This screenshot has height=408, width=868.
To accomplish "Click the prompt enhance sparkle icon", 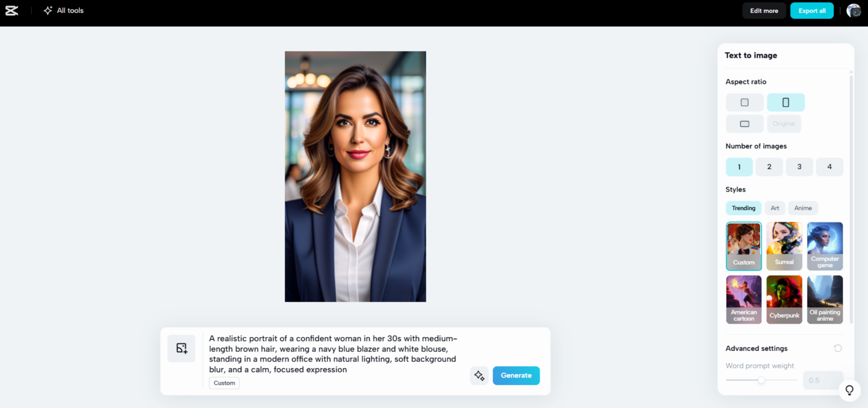I will (479, 376).
